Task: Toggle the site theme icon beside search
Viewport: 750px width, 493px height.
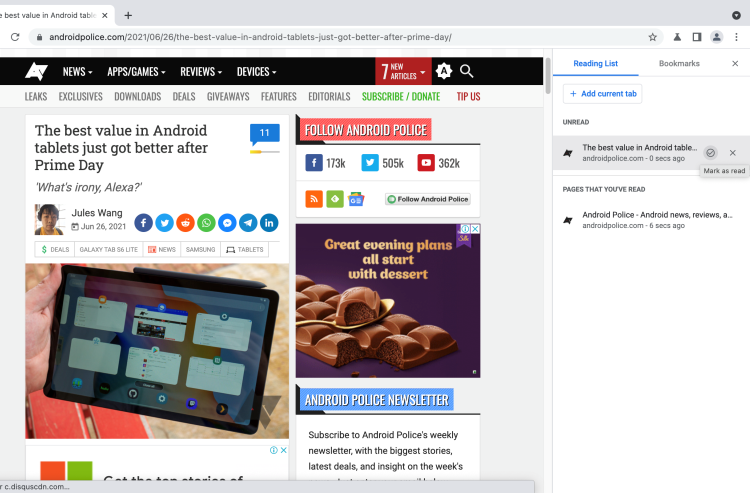Action: tap(443, 71)
